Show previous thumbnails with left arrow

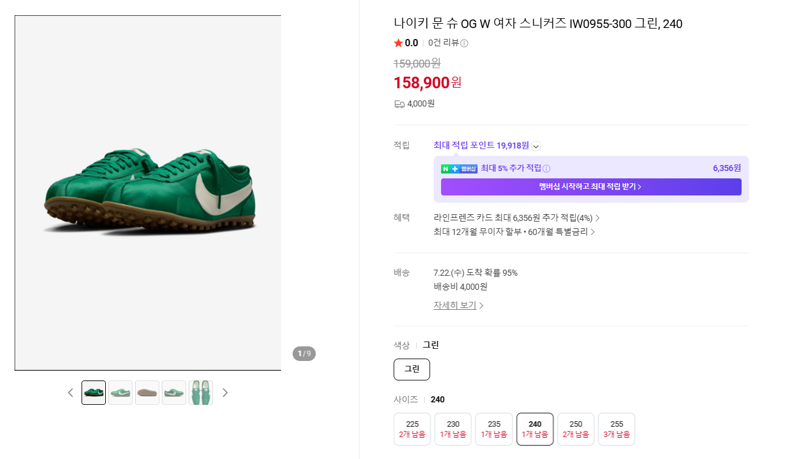(x=70, y=393)
